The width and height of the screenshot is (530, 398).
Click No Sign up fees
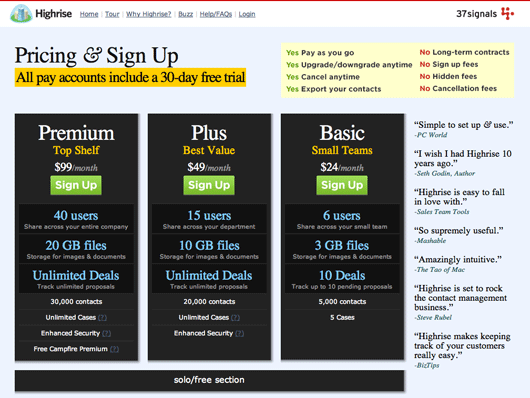(x=449, y=64)
